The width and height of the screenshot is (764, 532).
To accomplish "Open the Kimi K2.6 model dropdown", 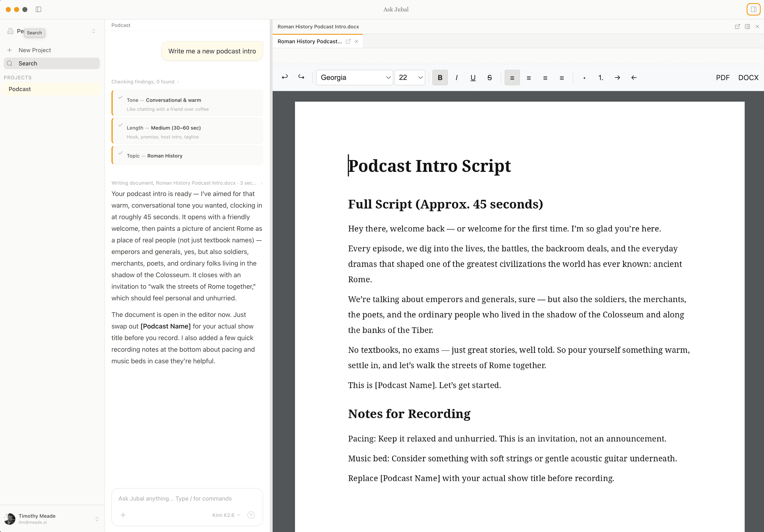I will click(226, 515).
